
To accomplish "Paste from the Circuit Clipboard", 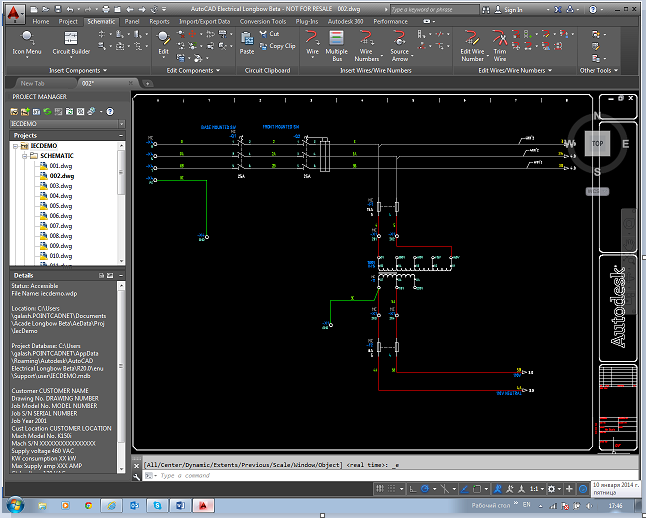I will tap(247, 43).
